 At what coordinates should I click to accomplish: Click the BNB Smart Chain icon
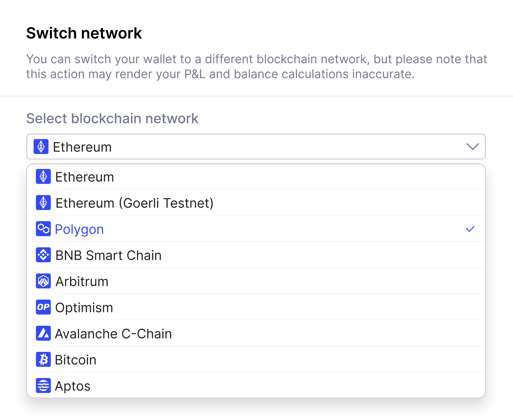coord(43,255)
